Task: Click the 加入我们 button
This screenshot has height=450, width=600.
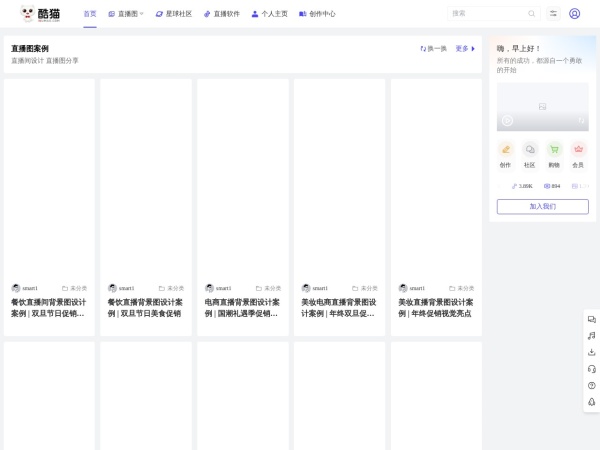Action: click(x=542, y=206)
